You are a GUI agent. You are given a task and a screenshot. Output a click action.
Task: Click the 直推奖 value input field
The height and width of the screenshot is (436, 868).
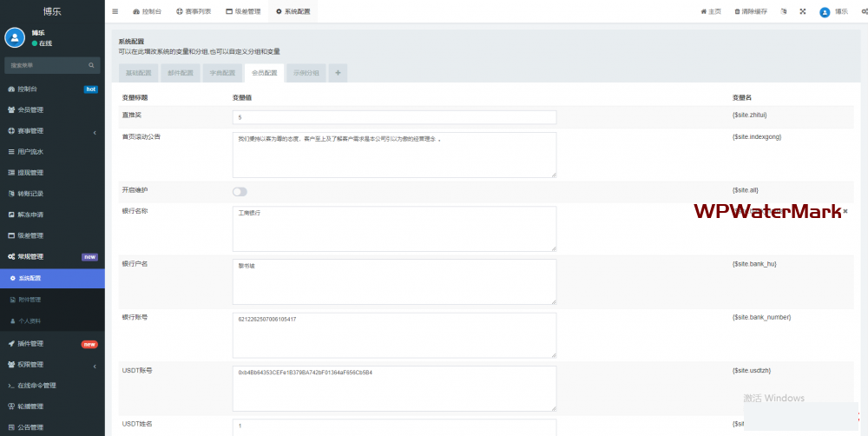(x=394, y=117)
